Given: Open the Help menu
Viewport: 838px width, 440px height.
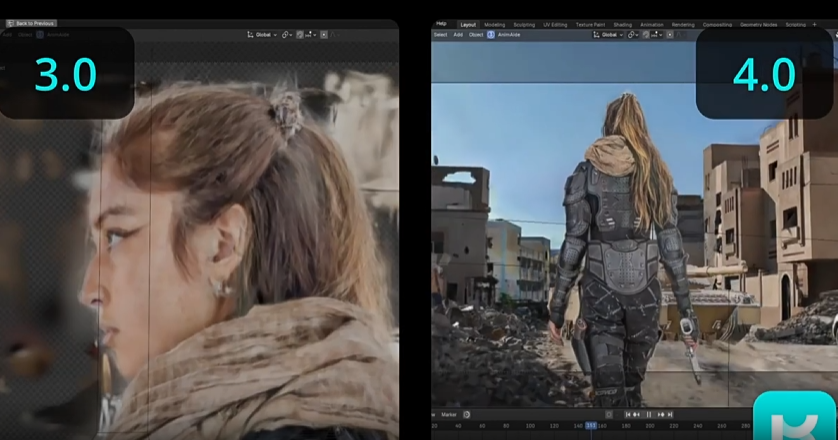Looking at the screenshot, I should pos(441,24).
